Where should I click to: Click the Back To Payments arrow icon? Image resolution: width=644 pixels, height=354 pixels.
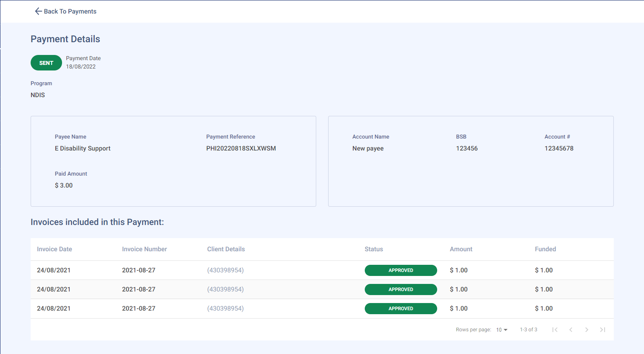(x=38, y=11)
